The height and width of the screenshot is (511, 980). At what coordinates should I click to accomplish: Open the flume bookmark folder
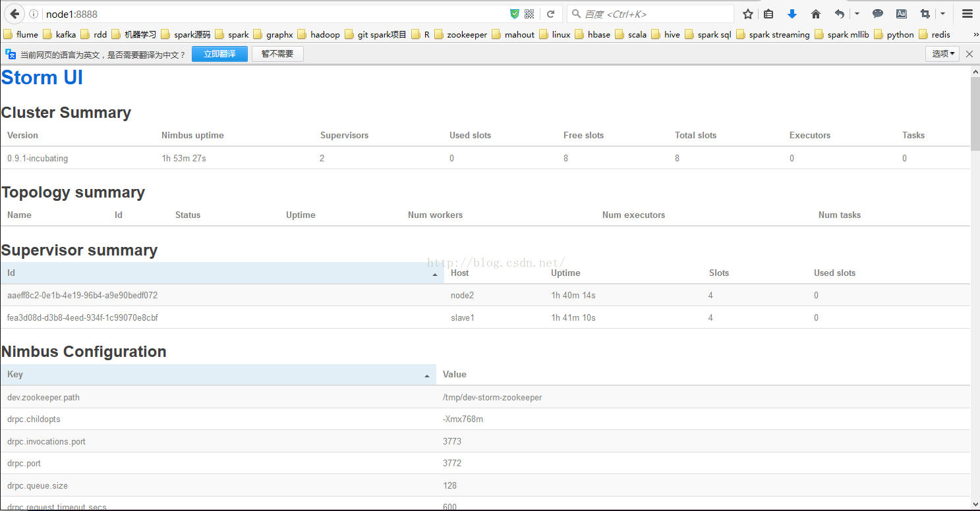[x=21, y=35]
